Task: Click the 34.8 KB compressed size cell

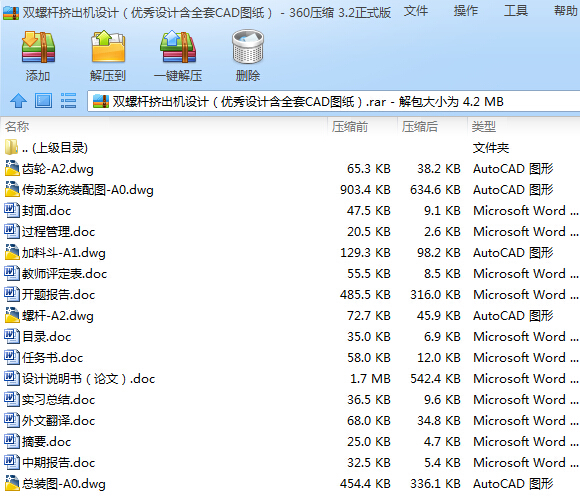Action: tap(439, 421)
